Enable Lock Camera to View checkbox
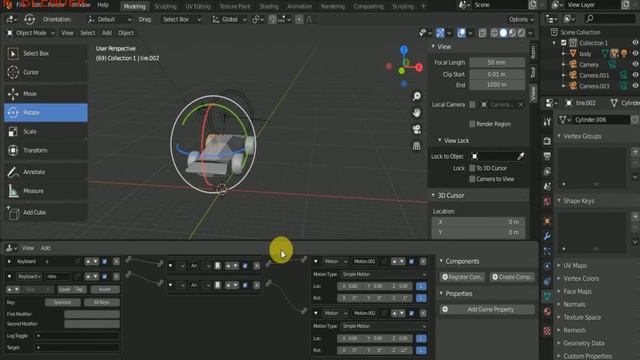Screen dimensions: 640x360 click(x=472, y=179)
